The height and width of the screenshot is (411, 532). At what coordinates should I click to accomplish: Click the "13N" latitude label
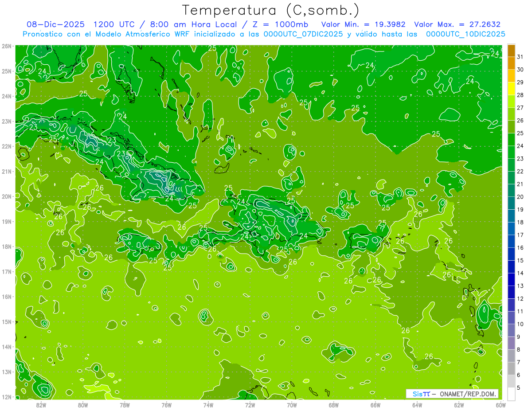point(7,372)
